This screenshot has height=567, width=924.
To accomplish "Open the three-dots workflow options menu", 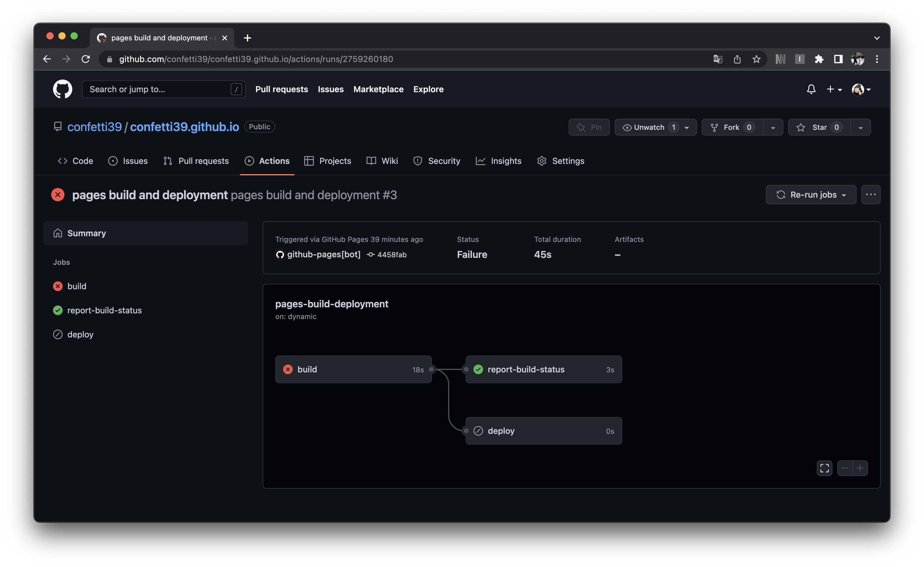I will (870, 194).
